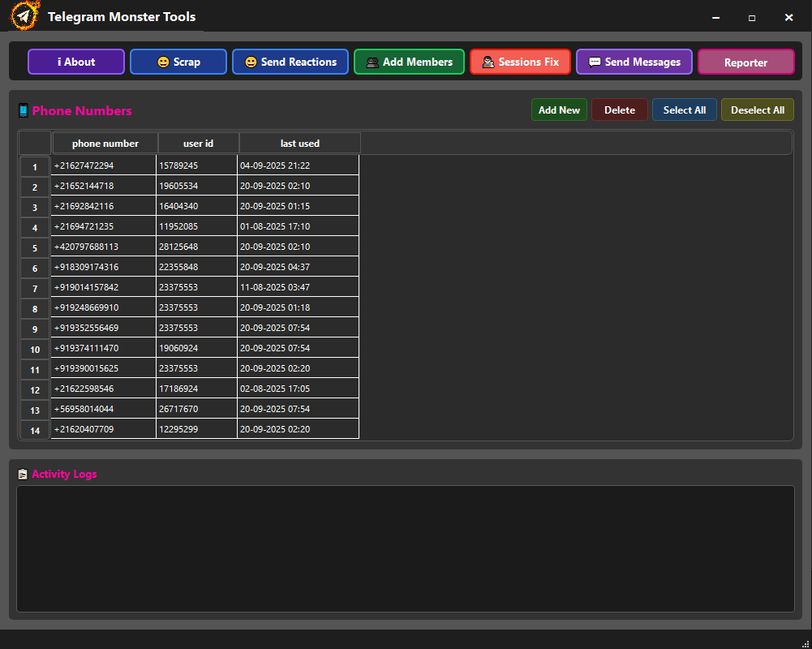Select row 14 via its row header
812x649 pixels.
pos(35,431)
